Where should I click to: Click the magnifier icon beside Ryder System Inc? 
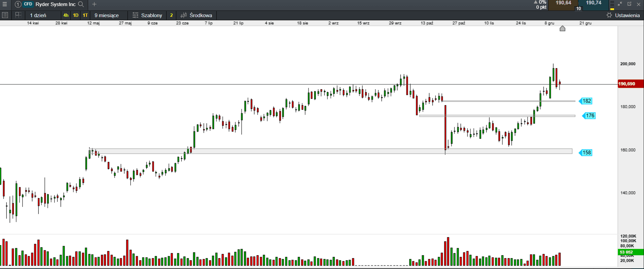(81, 4)
